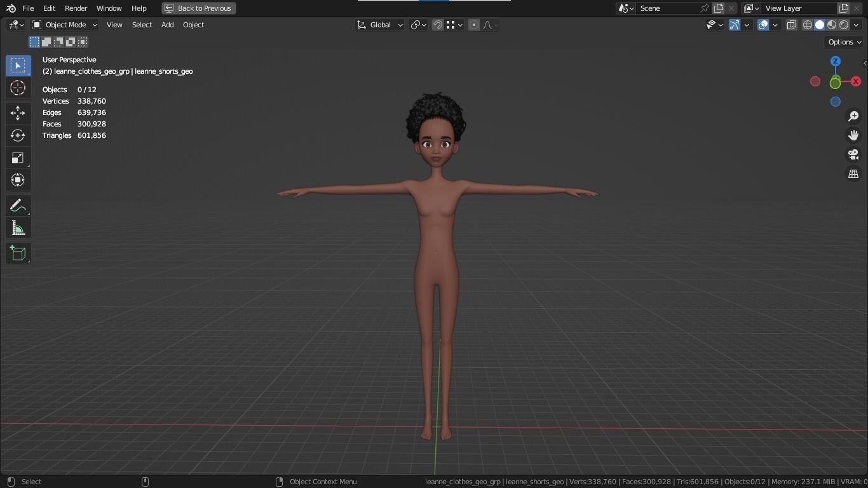868x488 pixels.
Task: Activate the 3D Cursor tool
Action: (18, 88)
